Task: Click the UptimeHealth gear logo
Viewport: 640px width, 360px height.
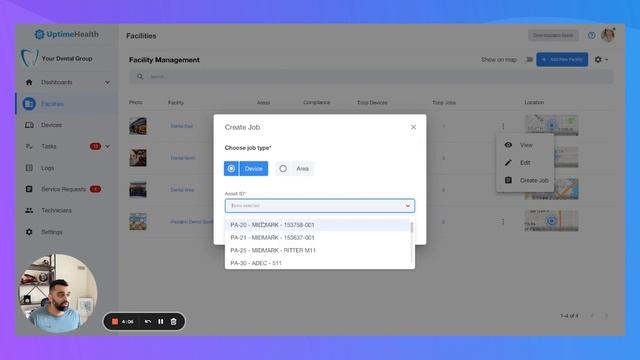Action: point(39,34)
